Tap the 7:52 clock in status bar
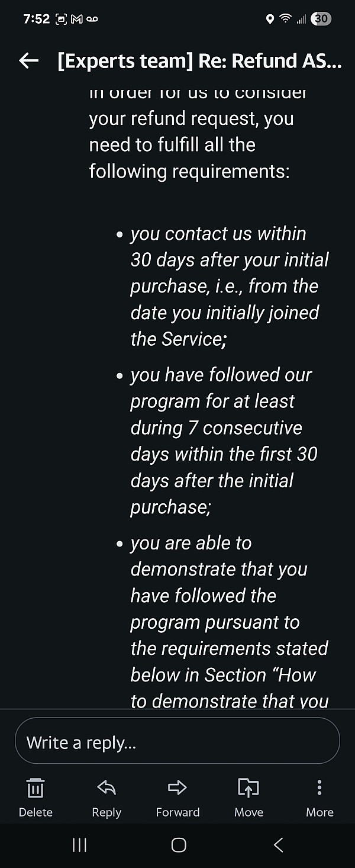Viewport: 355px width, 868px height. click(37, 19)
